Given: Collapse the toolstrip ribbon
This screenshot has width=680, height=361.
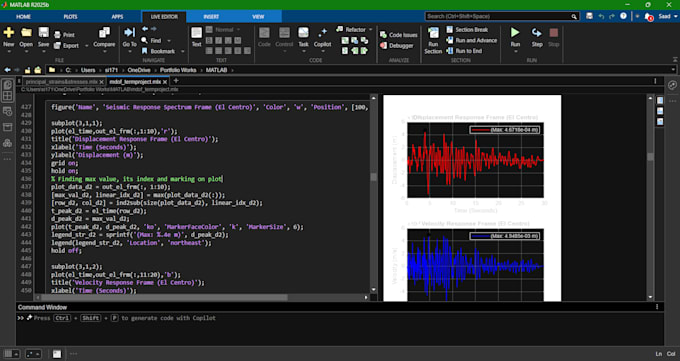Looking at the screenshot, I should click(x=674, y=59).
